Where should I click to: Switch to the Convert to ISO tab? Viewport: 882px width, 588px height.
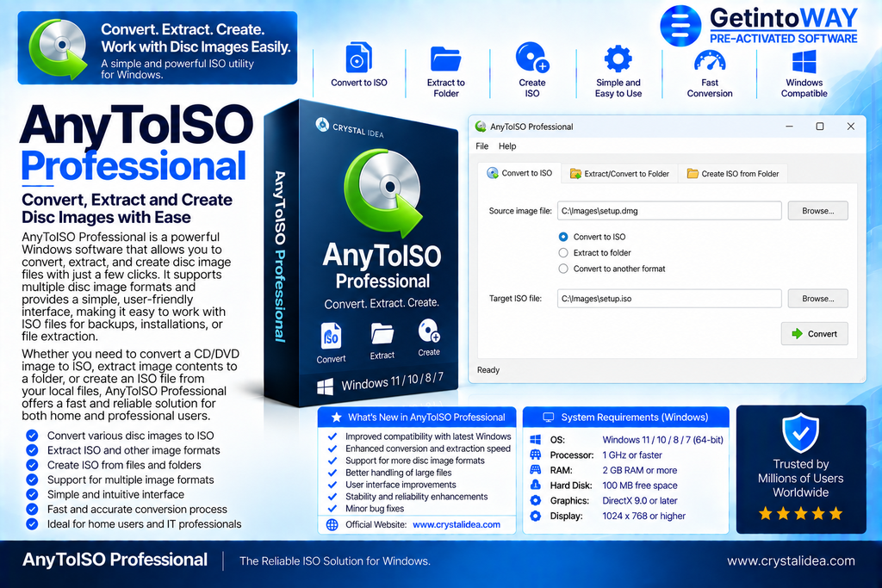coord(519,173)
